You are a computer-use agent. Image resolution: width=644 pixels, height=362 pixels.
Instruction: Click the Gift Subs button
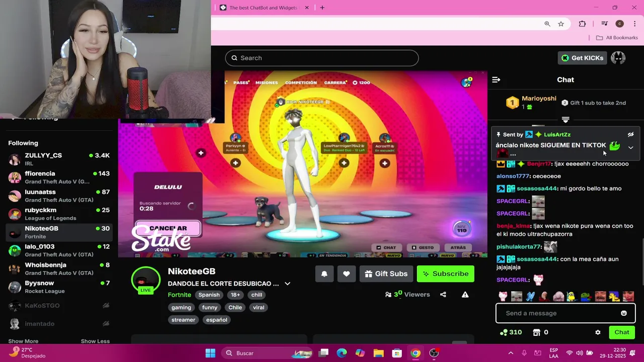386,274
